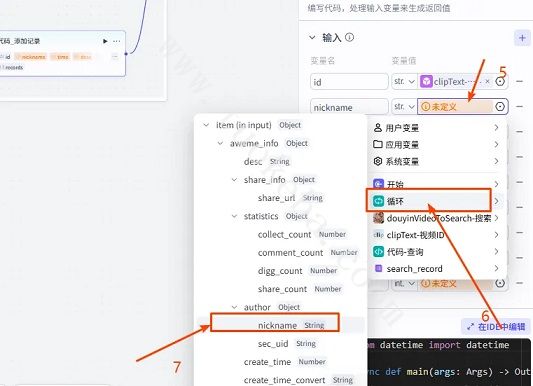
Task: Collapse the author object node
Action: [x=234, y=307]
